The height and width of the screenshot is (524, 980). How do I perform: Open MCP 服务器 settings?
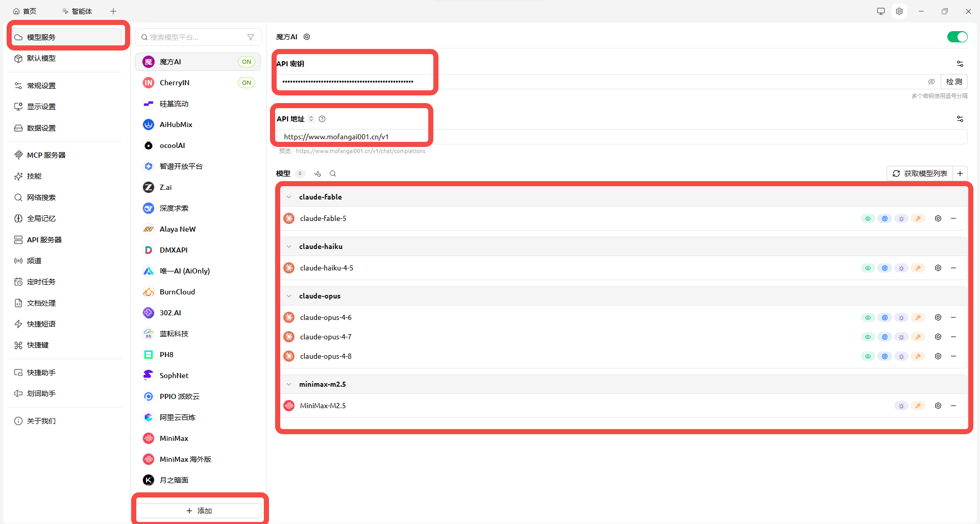(66, 155)
